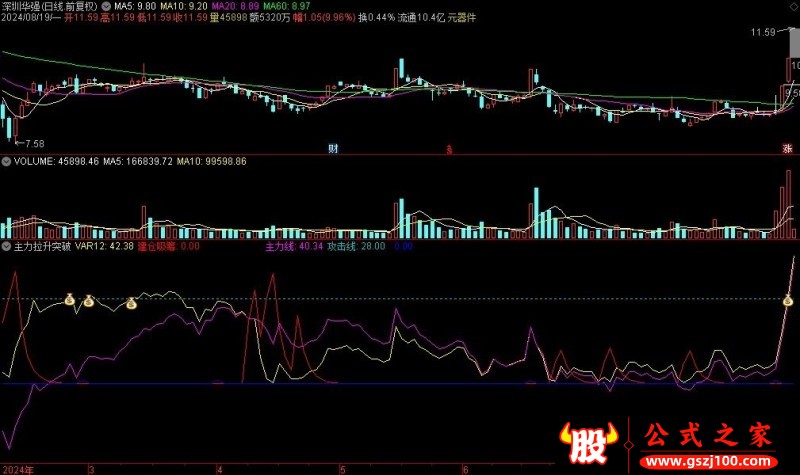Click the 主力拉升突破 indicator name
Viewport: 800px width, 475px height.
42,246
